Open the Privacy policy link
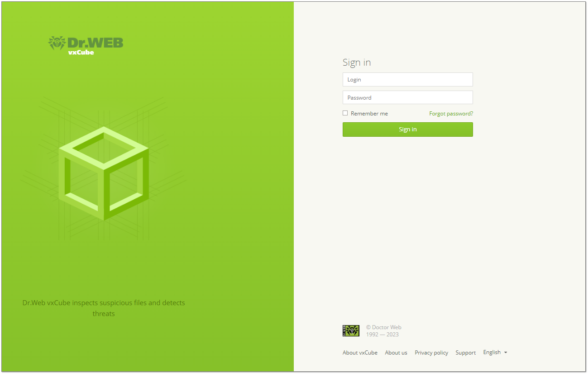 click(431, 353)
